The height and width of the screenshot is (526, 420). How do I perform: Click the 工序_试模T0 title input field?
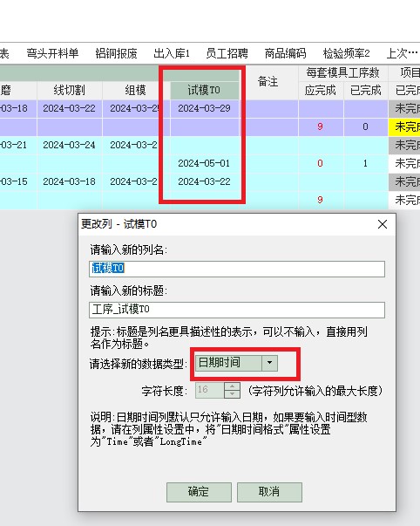[x=237, y=310]
